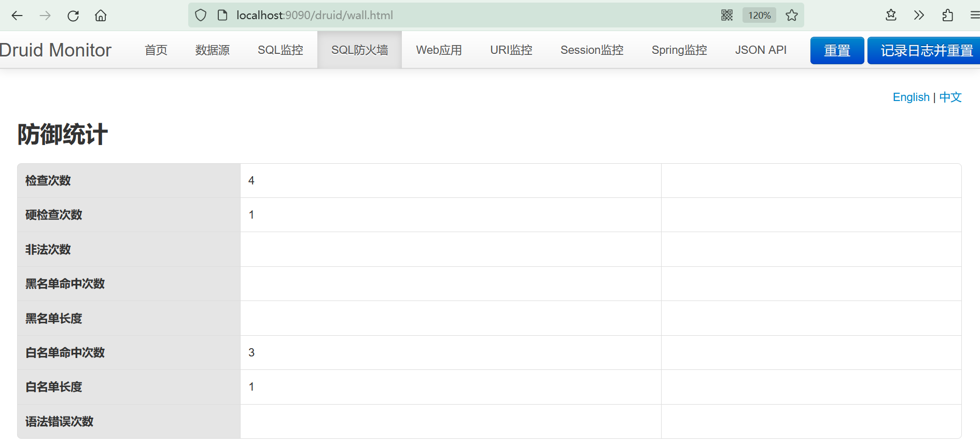Select the 白名单长度 row label
The height and width of the screenshot is (444, 980).
click(x=54, y=386)
